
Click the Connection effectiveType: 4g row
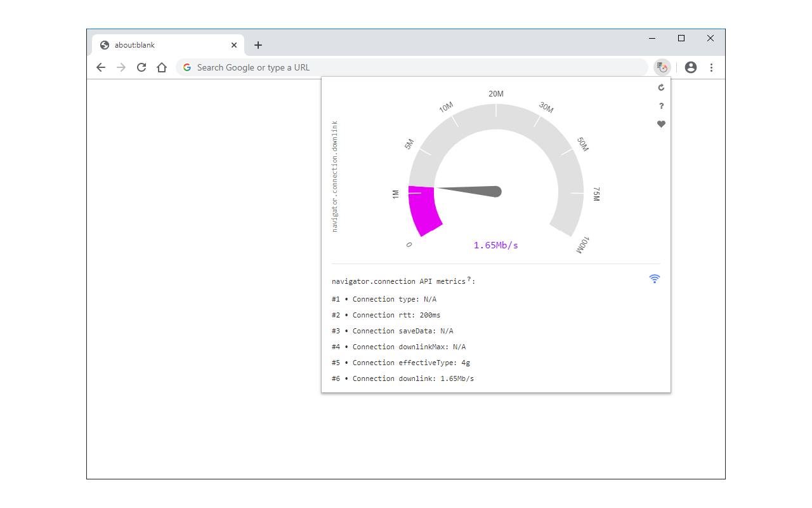pyautogui.click(x=401, y=363)
